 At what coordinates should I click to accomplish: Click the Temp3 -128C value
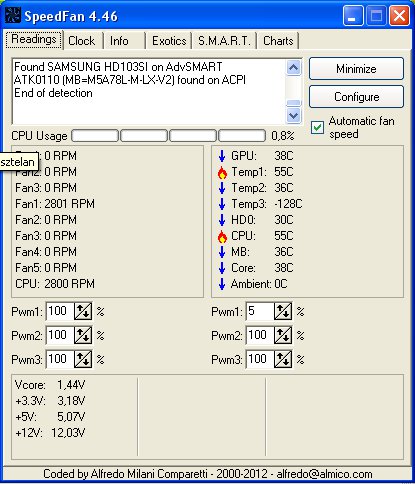pyautogui.click(x=288, y=204)
